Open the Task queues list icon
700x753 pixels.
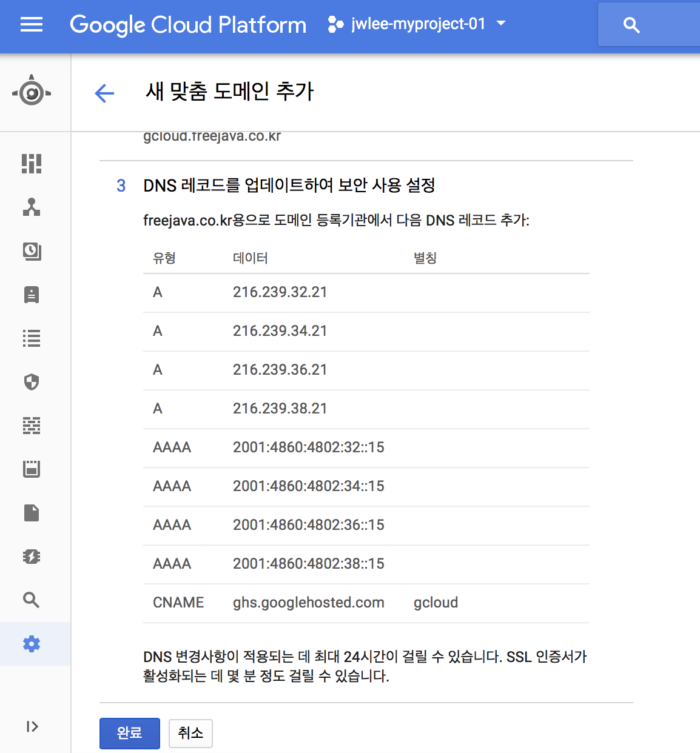pos(32,338)
